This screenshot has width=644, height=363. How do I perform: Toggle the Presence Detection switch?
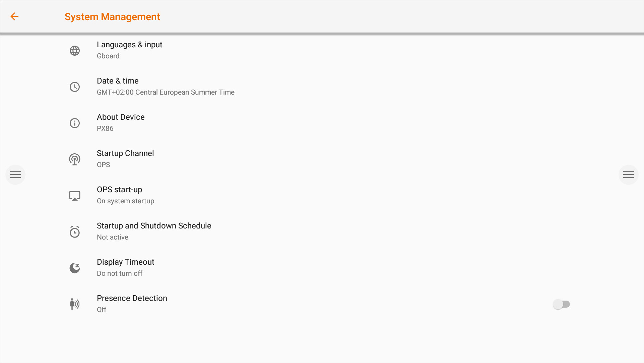coord(561,304)
